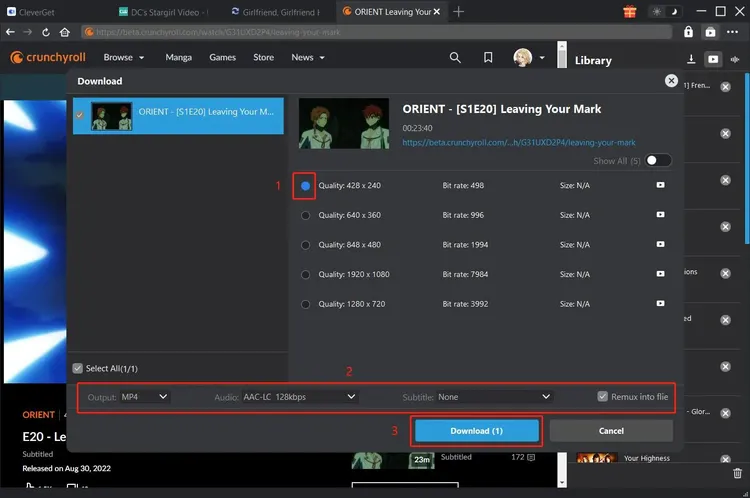The height and width of the screenshot is (498, 750).
Task: Switch to the Girlfriend, Girlfriend tab
Action: coord(279,12)
